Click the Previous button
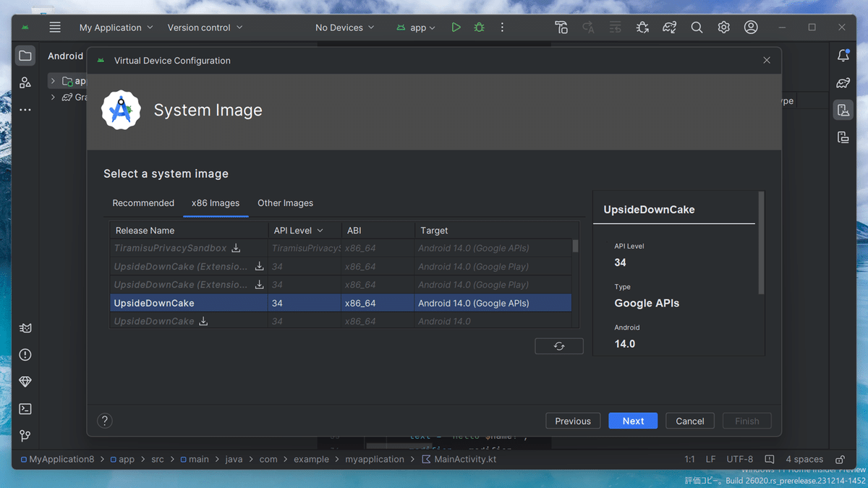This screenshot has width=868, height=488. [x=573, y=421]
